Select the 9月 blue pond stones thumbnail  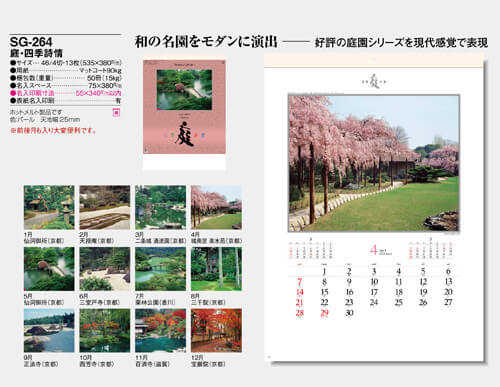49,330
